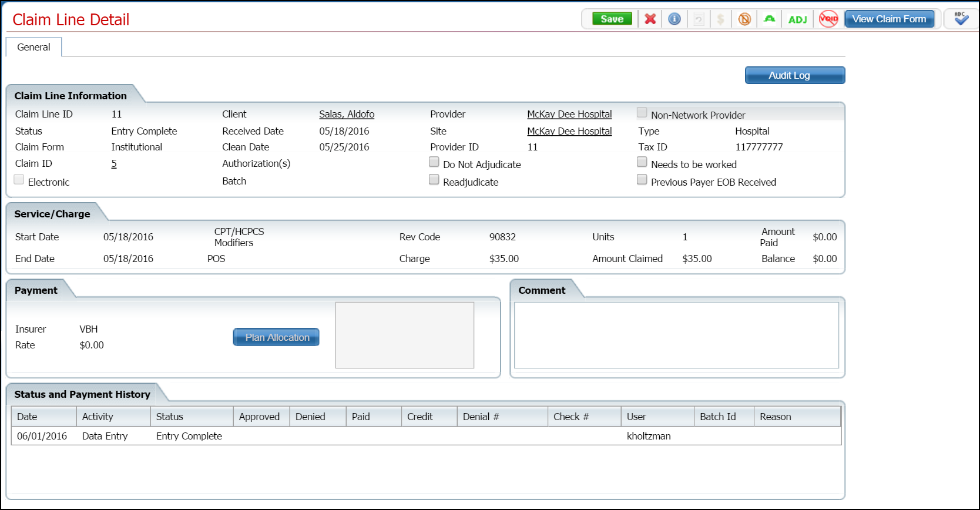Toggle Previous Payer EOB Received checkbox
980x510 pixels.
coord(642,180)
